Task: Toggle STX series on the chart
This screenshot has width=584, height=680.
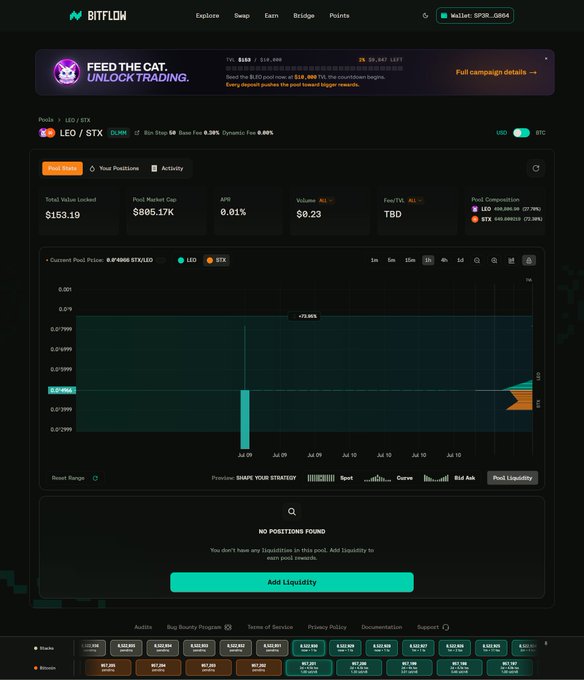Action: tap(216, 260)
